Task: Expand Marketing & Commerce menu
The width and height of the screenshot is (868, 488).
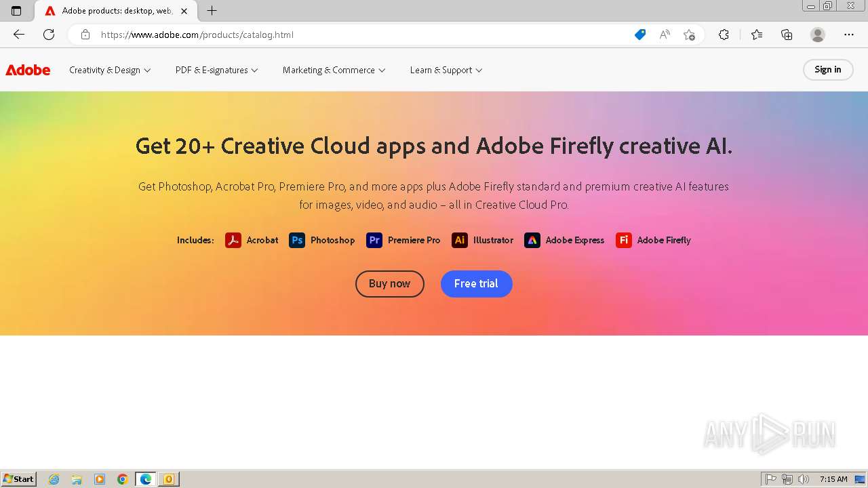Action: tap(334, 70)
